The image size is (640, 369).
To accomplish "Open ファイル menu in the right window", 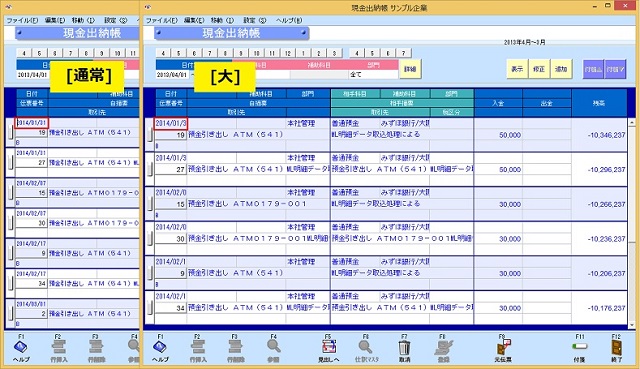I will (x=162, y=20).
